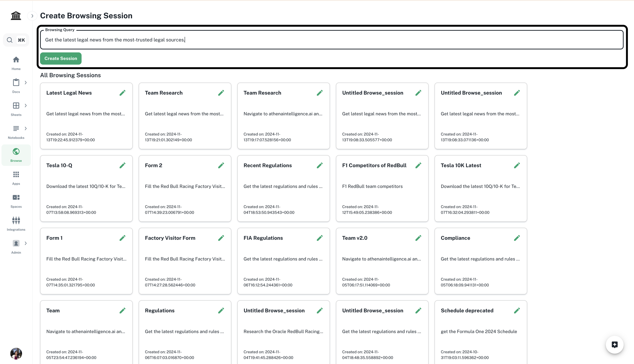Open Notebooks from the sidebar
Image resolution: width=634 pixels, height=364 pixels.
pyautogui.click(x=16, y=132)
